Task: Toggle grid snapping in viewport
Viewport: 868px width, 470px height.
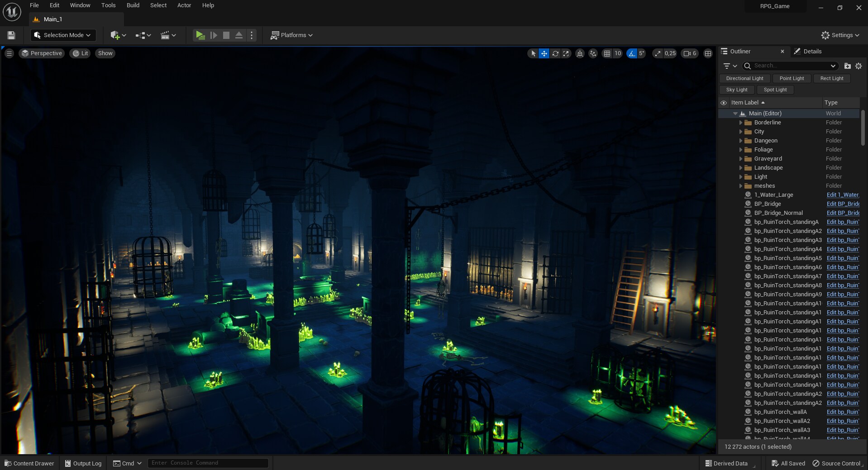Action: [607, 53]
